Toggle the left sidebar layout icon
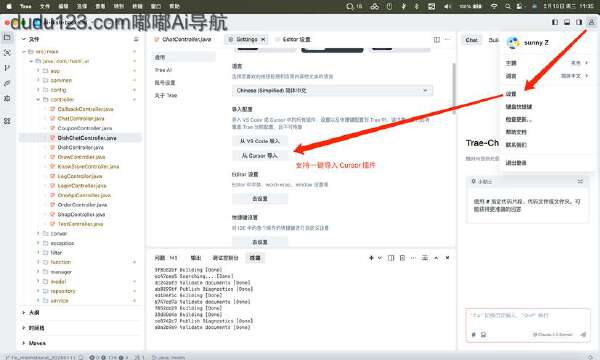The image size is (600, 360). (x=555, y=22)
